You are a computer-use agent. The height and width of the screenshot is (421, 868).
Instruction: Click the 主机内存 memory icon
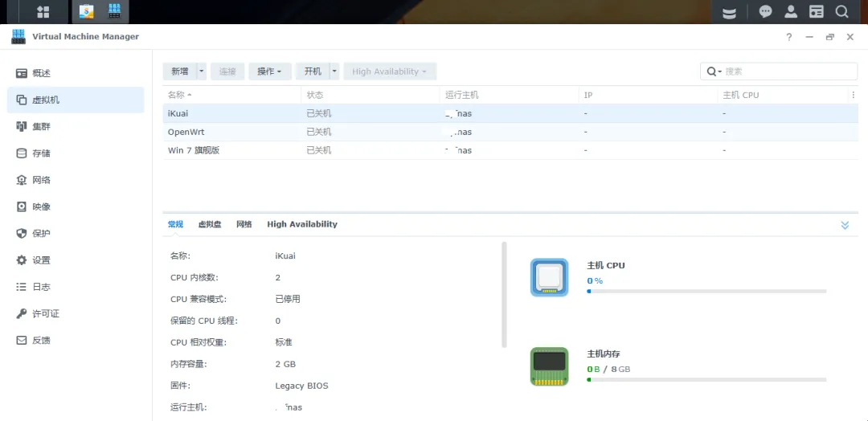549,366
